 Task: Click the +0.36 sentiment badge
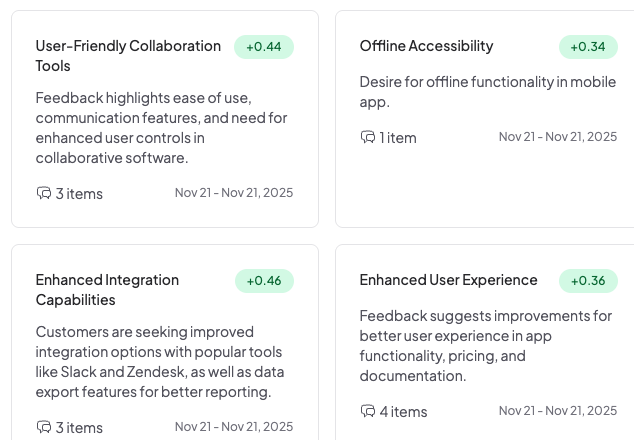588,280
